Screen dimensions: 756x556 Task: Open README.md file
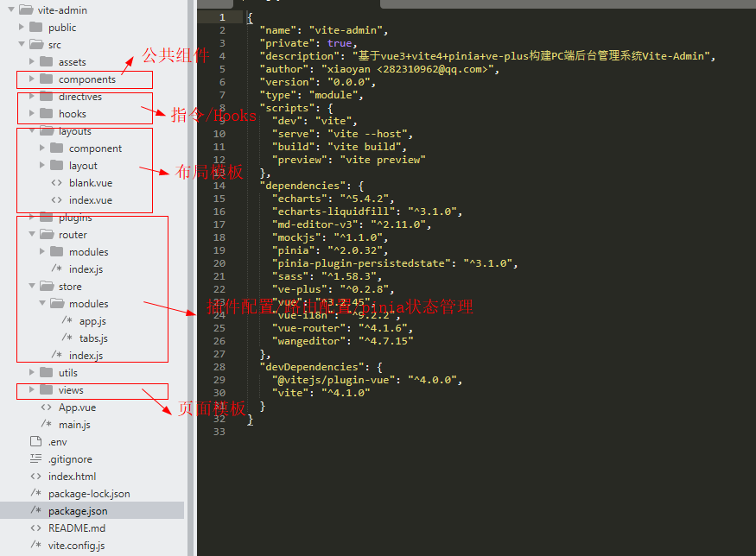click(x=77, y=528)
